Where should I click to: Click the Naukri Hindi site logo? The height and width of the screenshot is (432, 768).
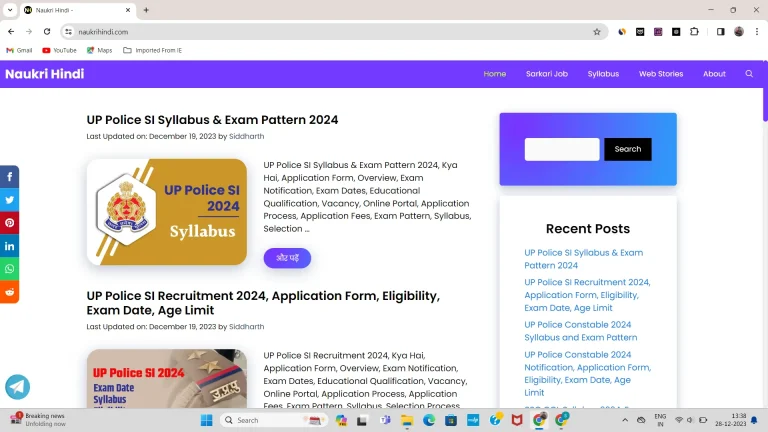(x=45, y=74)
